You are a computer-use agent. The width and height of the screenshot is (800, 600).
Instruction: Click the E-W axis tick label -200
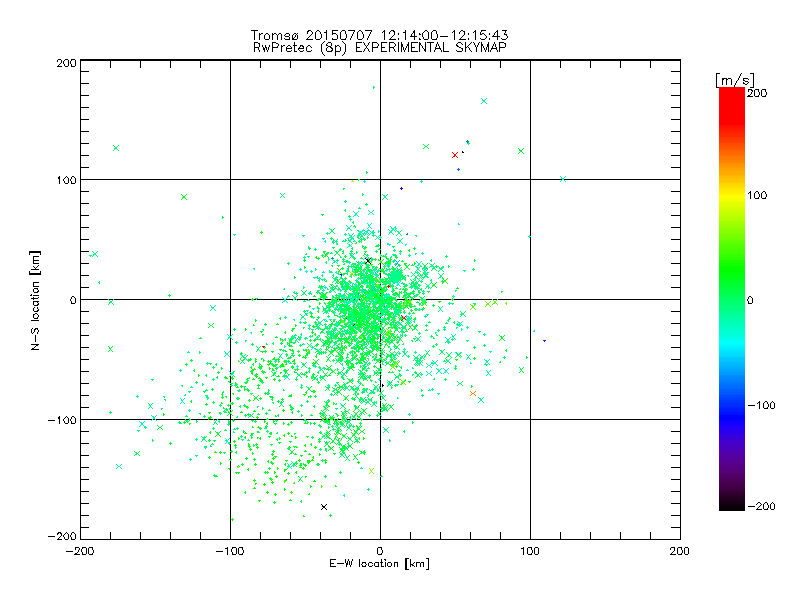[80, 552]
